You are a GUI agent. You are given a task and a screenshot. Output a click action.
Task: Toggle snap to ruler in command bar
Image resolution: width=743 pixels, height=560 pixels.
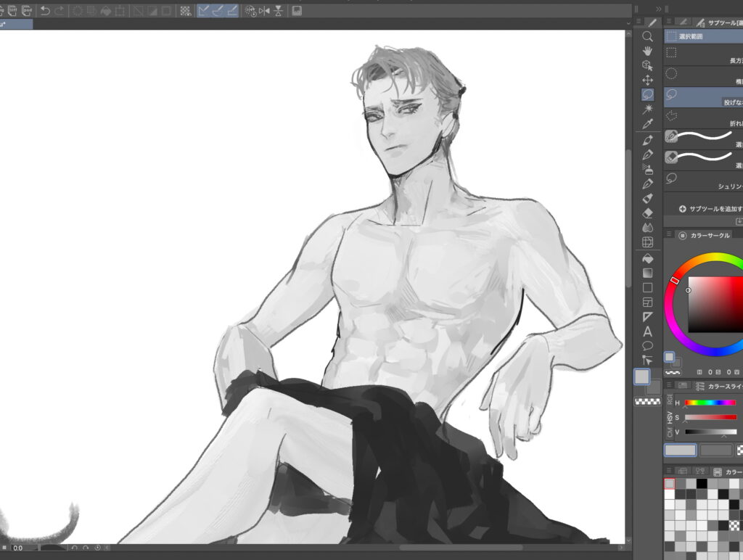204,11
